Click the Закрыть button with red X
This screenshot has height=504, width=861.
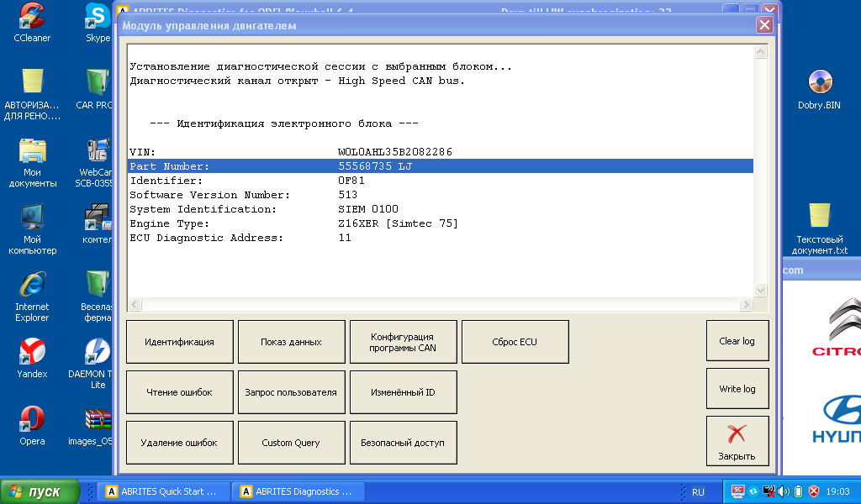(737, 441)
